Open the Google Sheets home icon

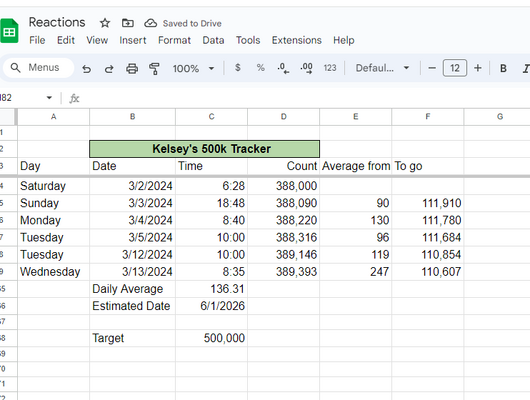pyautogui.click(x=9, y=31)
